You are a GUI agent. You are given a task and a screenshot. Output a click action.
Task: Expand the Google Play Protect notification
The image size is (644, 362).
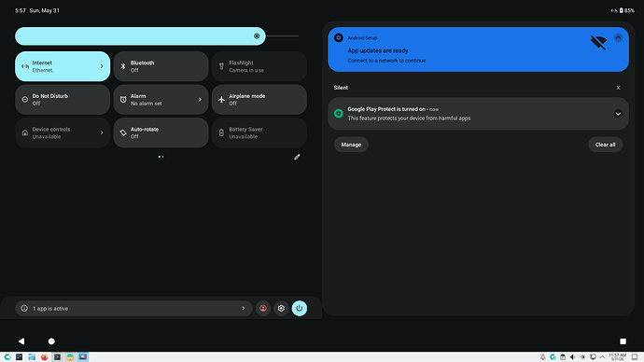(618, 114)
